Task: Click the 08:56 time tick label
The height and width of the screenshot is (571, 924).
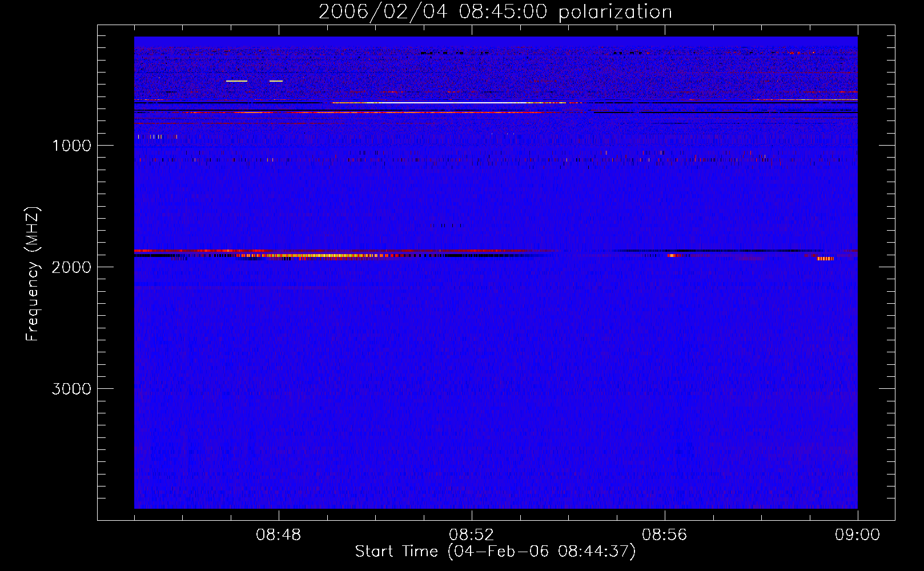Action: (665, 535)
